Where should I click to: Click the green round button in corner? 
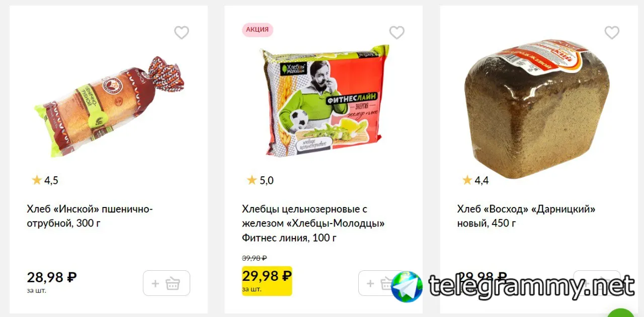[621, 314]
